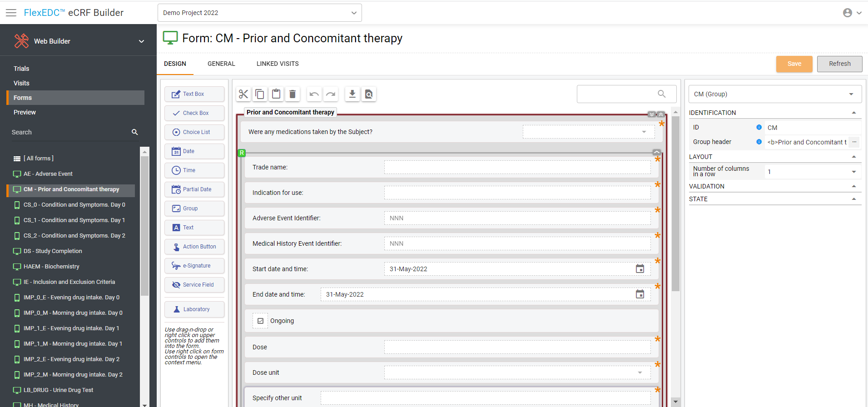The height and width of the screenshot is (407, 868).
Task: Click the Download form icon
Action: point(352,94)
